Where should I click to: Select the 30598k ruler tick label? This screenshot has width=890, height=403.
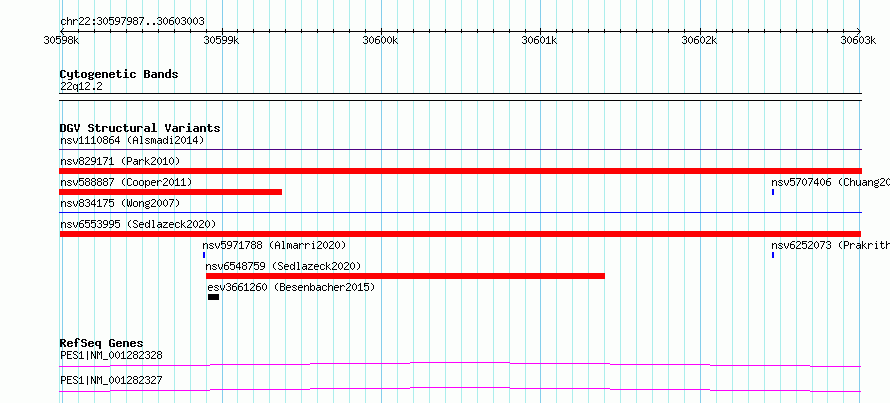point(61,40)
